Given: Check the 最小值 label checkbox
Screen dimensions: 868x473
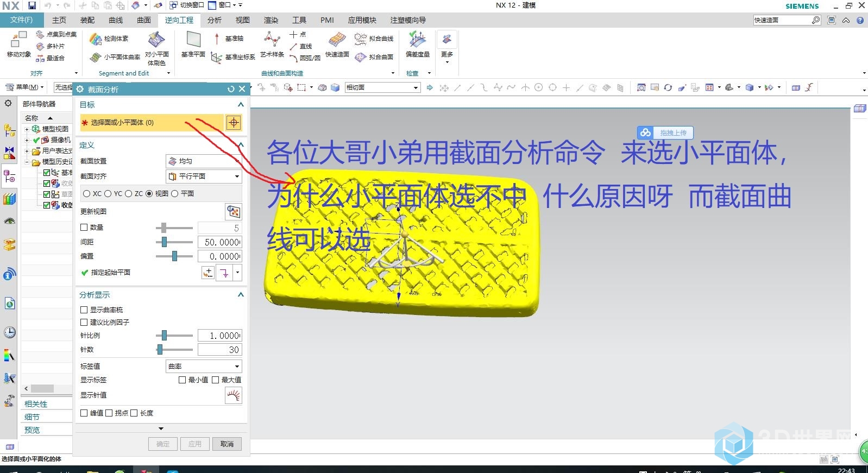Looking at the screenshot, I should (182, 380).
